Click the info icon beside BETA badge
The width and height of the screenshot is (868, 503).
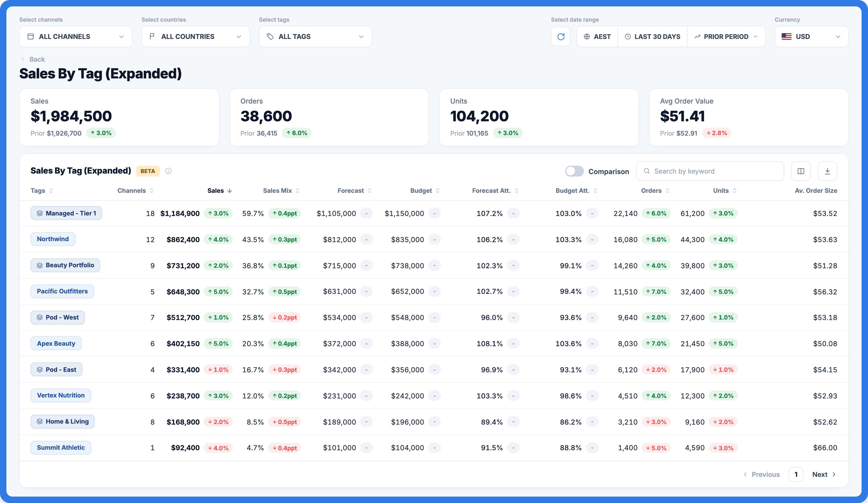pyautogui.click(x=168, y=171)
